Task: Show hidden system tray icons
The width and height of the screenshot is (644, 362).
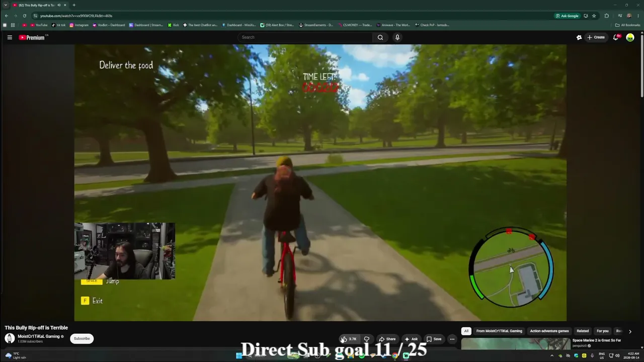Action: click(x=552, y=355)
